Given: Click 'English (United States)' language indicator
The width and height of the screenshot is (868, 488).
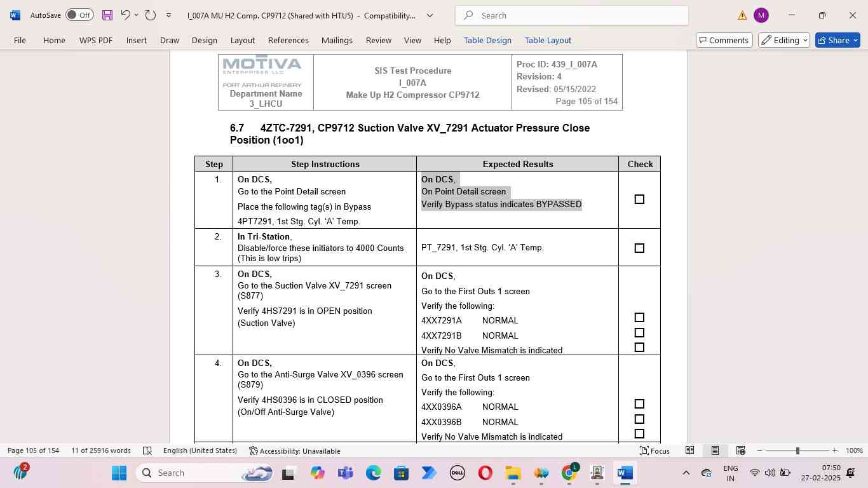Looking at the screenshot, I should (200, 451).
